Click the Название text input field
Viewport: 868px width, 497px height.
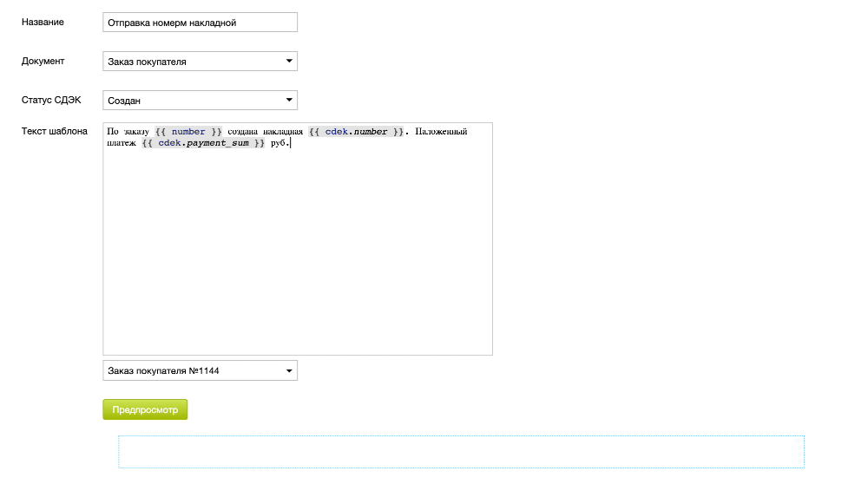[x=200, y=23]
